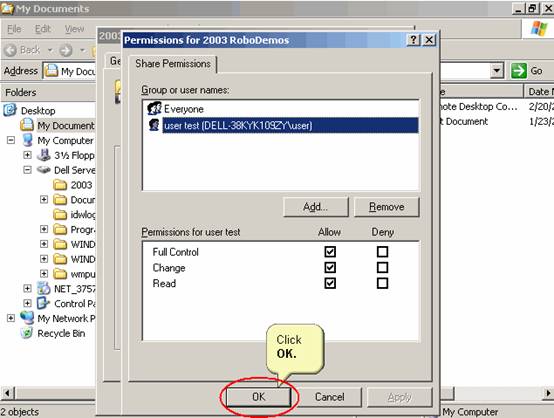Switch to Share Permissions tab
This screenshot has height=418, width=554.
[173, 64]
